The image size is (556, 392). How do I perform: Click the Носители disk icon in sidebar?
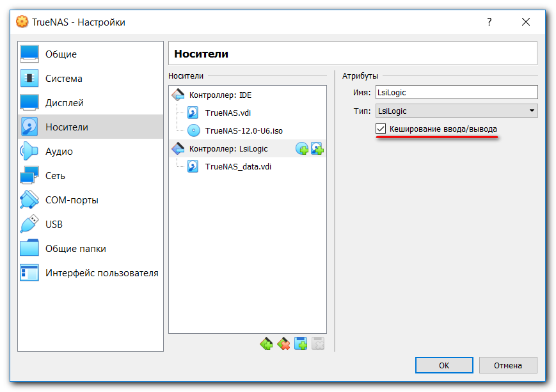click(29, 127)
